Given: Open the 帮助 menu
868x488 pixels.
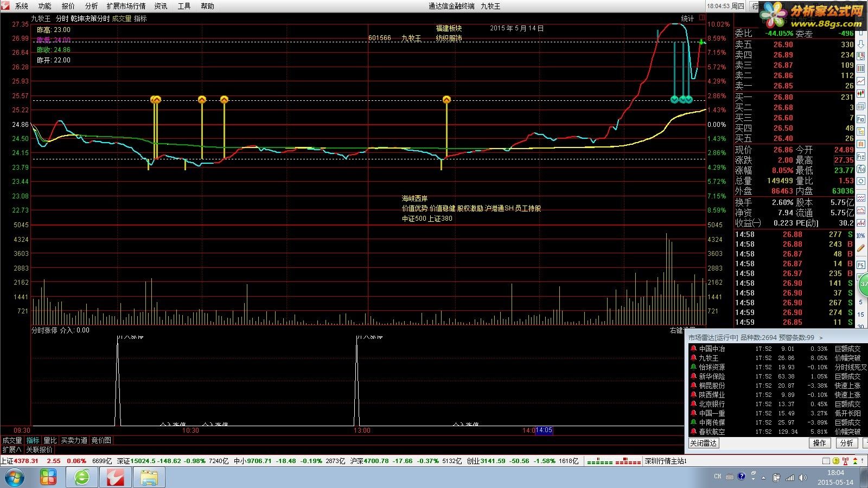Looking at the screenshot, I should pos(207,6).
